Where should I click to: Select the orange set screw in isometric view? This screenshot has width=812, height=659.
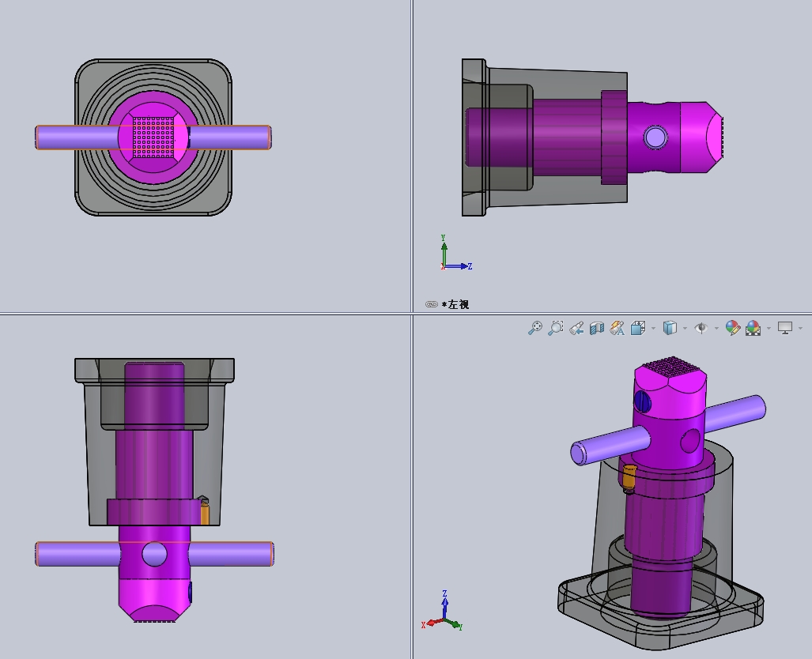click(x=628, y=479)
